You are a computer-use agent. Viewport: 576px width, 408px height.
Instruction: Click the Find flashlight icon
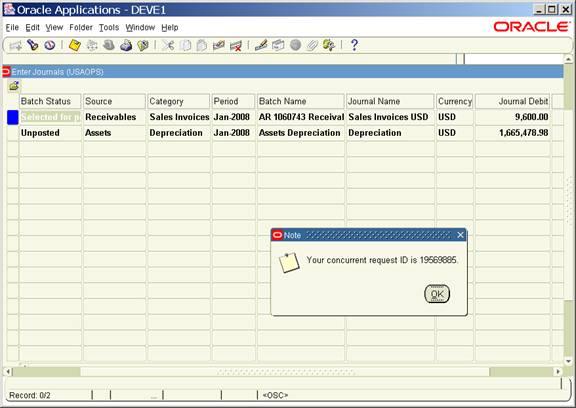pyautogui.click(x=33, y=45)
